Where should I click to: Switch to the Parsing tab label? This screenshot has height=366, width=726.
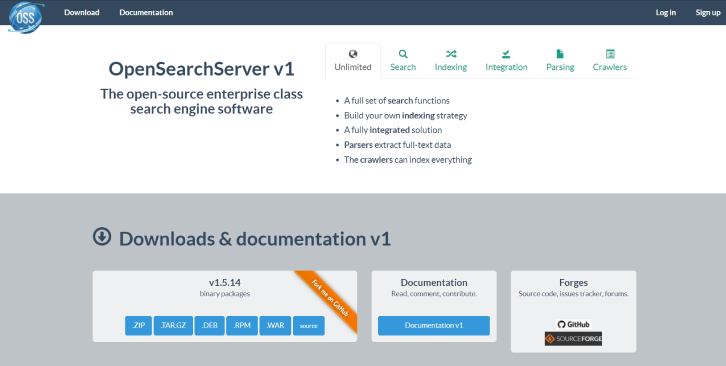pyautogui.click(x=560, y=67)
